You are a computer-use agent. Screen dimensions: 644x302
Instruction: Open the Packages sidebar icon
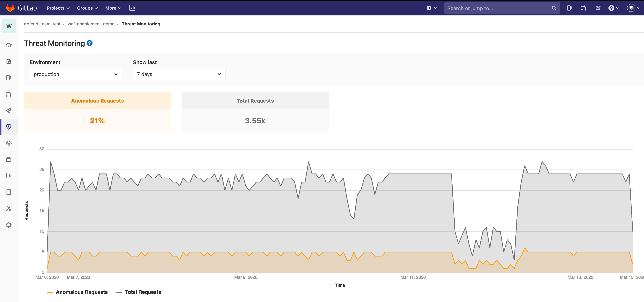pyautogui.click(x=9, y=159)
